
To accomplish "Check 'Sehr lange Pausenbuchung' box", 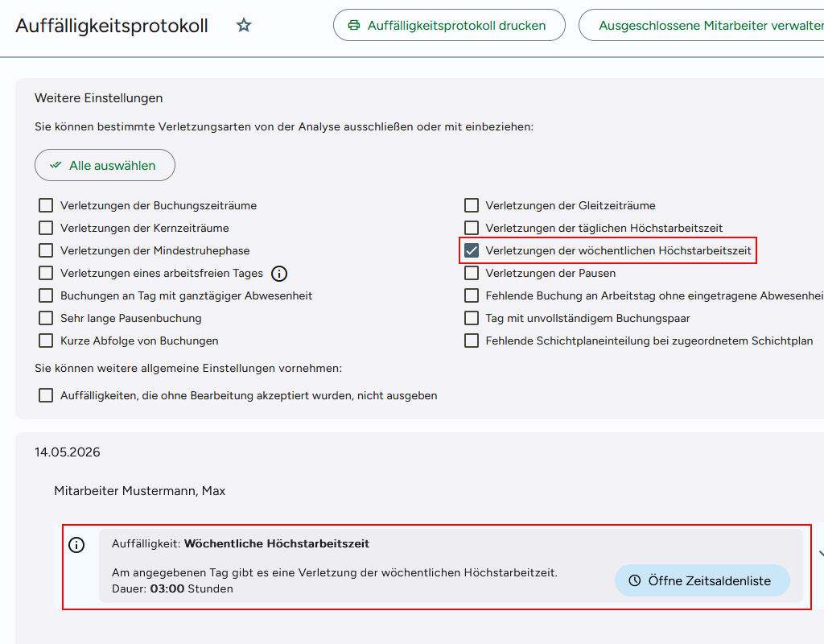I will [46, 318].
